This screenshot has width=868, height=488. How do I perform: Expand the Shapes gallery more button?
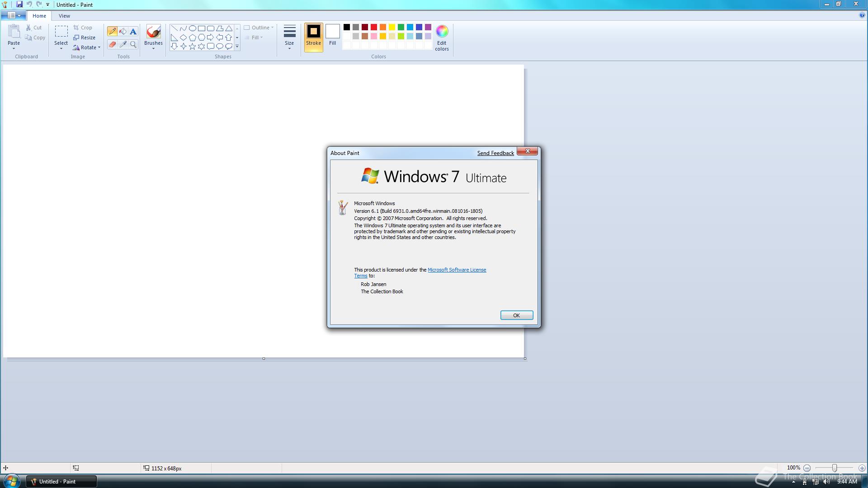[x=237, y=47]
